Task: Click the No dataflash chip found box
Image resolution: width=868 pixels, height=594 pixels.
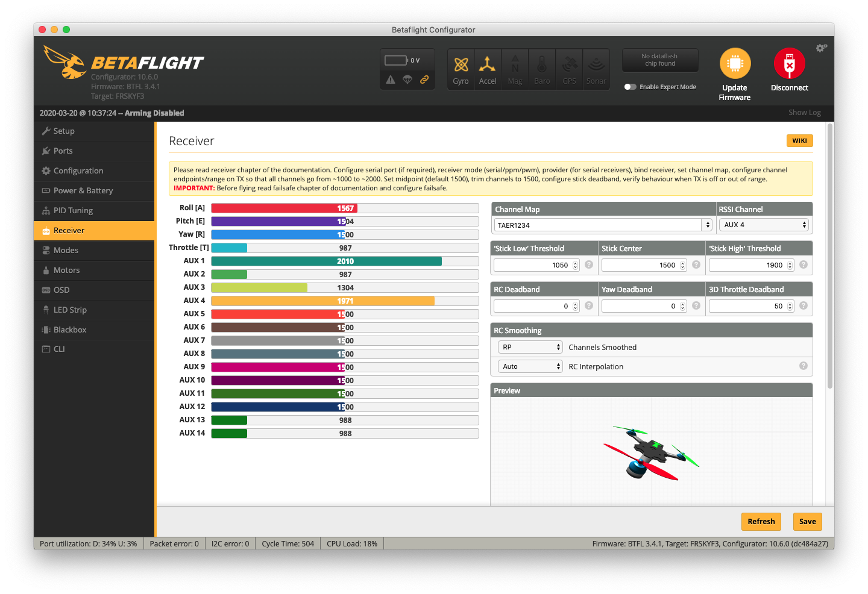Action: 660,60
